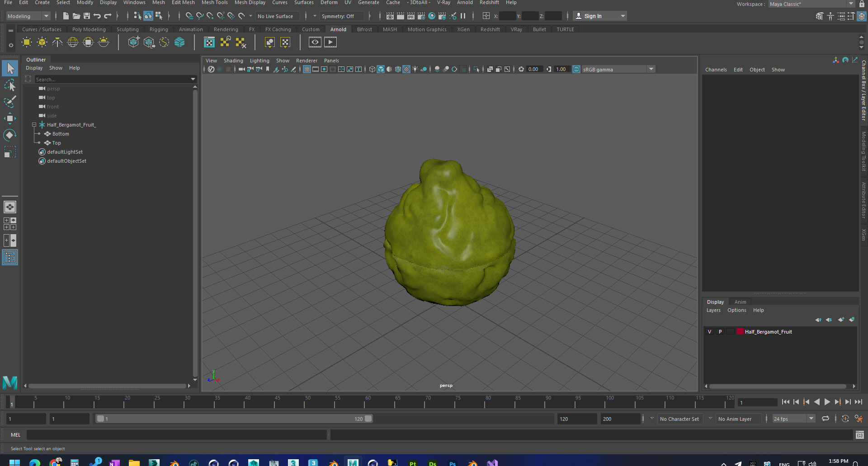Open the viewport Shading menu
This screenshot has height=466, width=868.
233,61
